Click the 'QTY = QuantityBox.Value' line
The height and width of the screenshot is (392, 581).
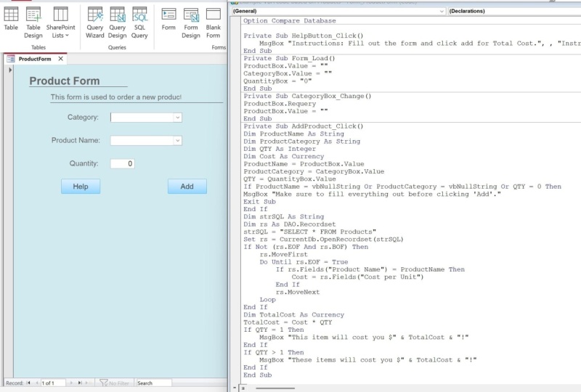point(289,179)
